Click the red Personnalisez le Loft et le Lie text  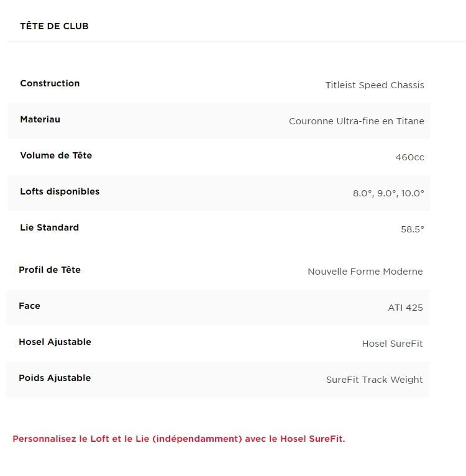(179, 439)
